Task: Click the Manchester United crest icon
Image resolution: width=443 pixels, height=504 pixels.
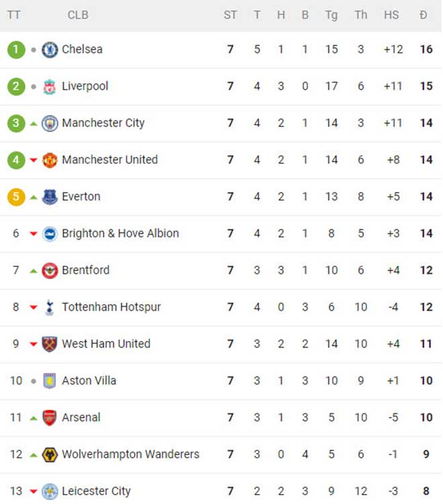Action: pos(50,160)
